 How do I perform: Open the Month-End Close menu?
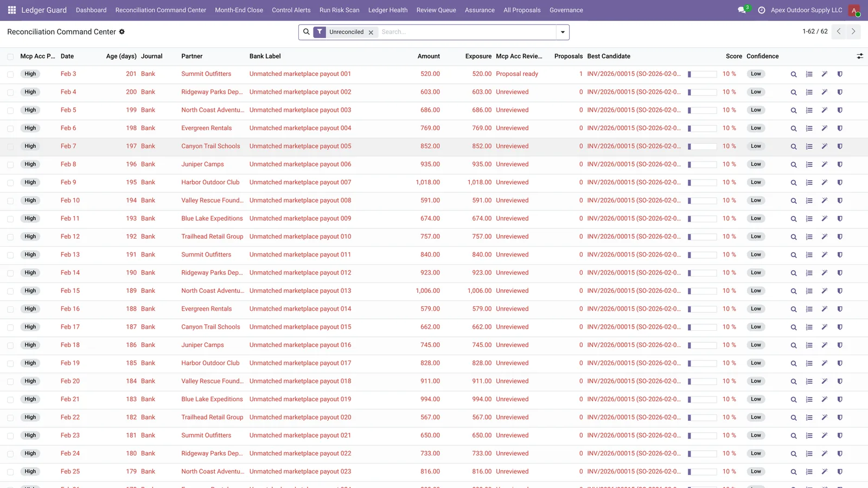(239, 10)
